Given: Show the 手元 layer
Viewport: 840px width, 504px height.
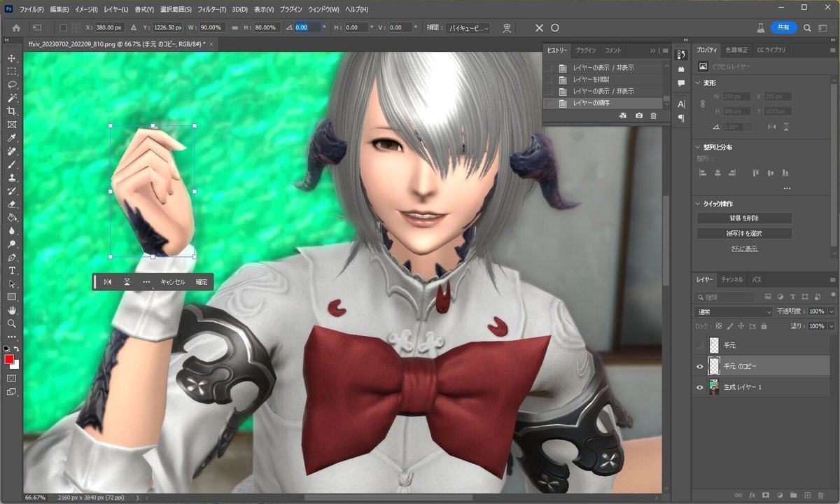Looking at the screenshot, I should [x=700, y=345].
